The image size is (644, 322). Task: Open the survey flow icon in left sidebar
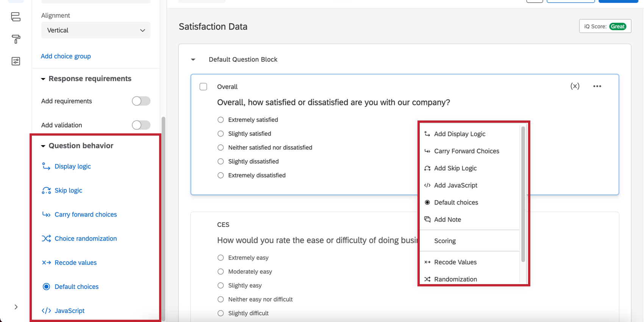tap(16, 17)
